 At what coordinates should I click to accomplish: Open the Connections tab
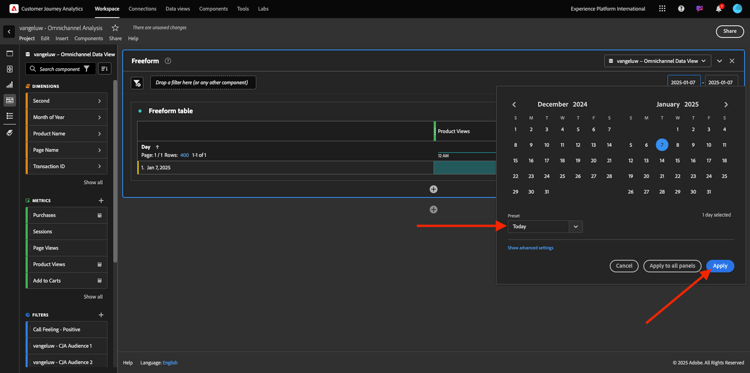click(x=143, y=9)
